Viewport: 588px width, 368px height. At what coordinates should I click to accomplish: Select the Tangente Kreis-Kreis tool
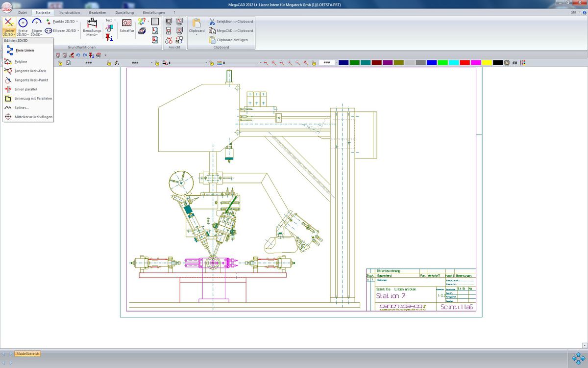click(x=30, y=70)
